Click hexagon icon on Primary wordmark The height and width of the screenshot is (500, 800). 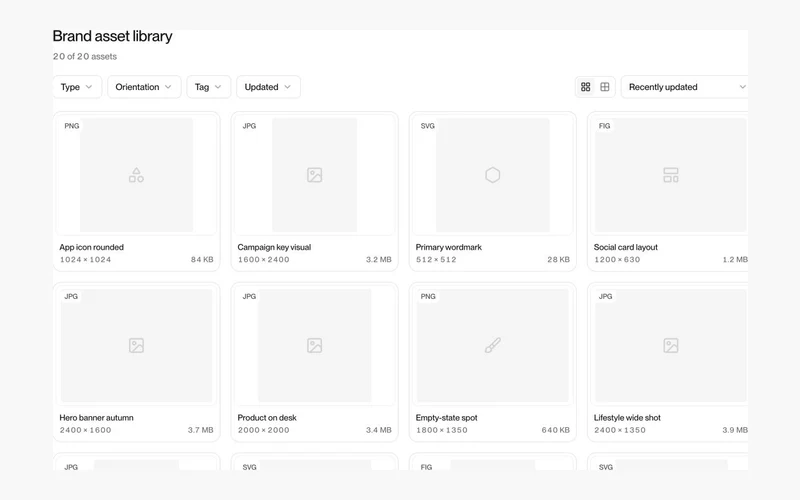pyautogui.click(x=492, y=175)
